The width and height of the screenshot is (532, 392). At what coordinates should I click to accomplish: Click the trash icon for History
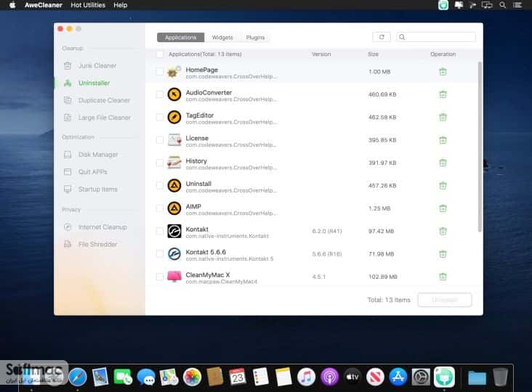[443, 163]
